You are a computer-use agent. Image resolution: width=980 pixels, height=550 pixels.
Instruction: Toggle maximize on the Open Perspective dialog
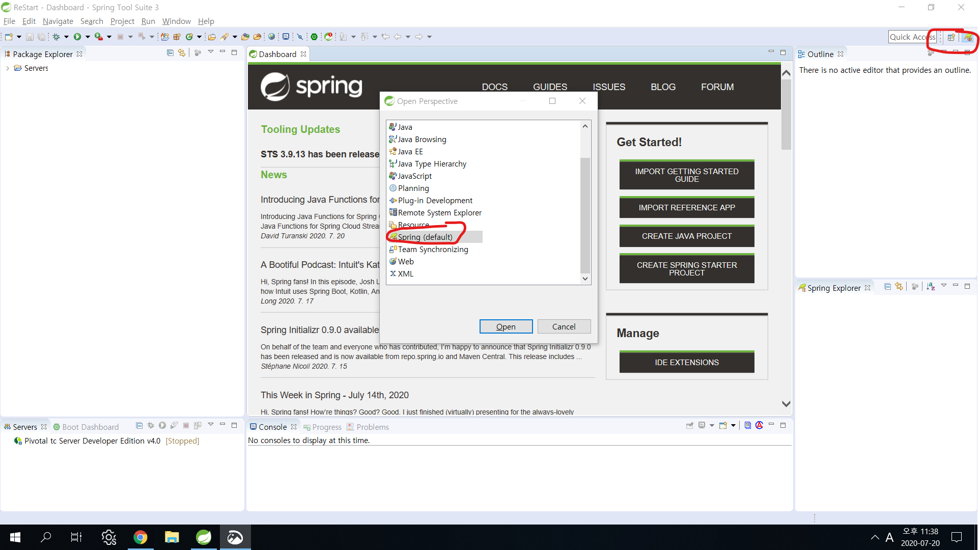(552, 101)
